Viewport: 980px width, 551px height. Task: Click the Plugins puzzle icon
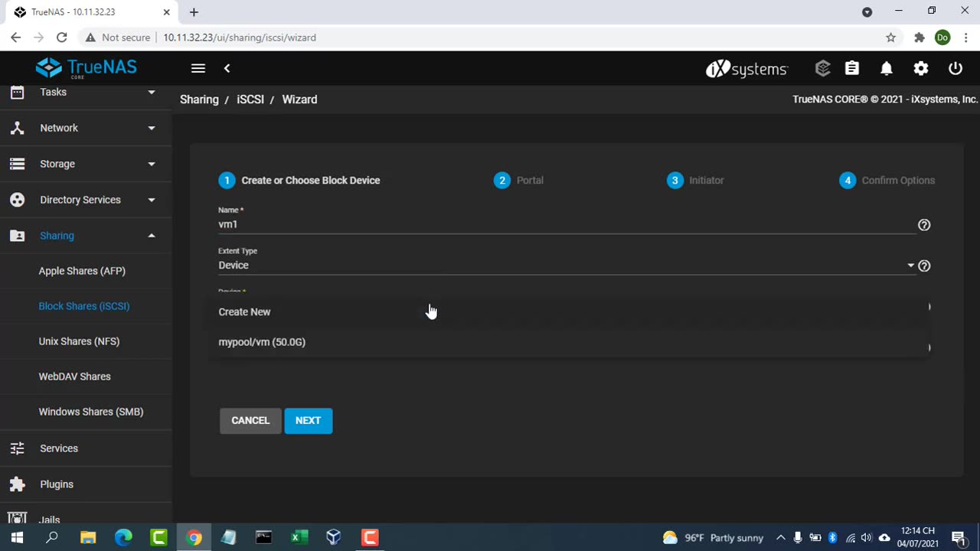17,484
